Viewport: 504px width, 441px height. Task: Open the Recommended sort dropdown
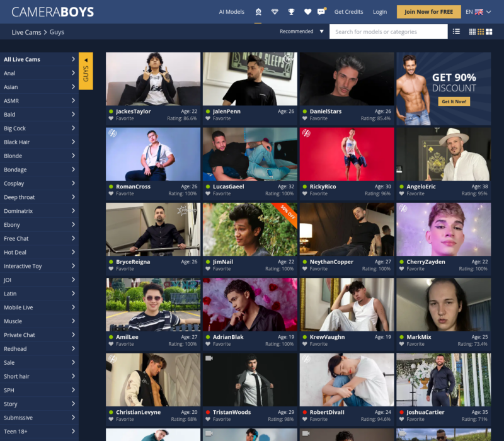[x=302, y=31]
